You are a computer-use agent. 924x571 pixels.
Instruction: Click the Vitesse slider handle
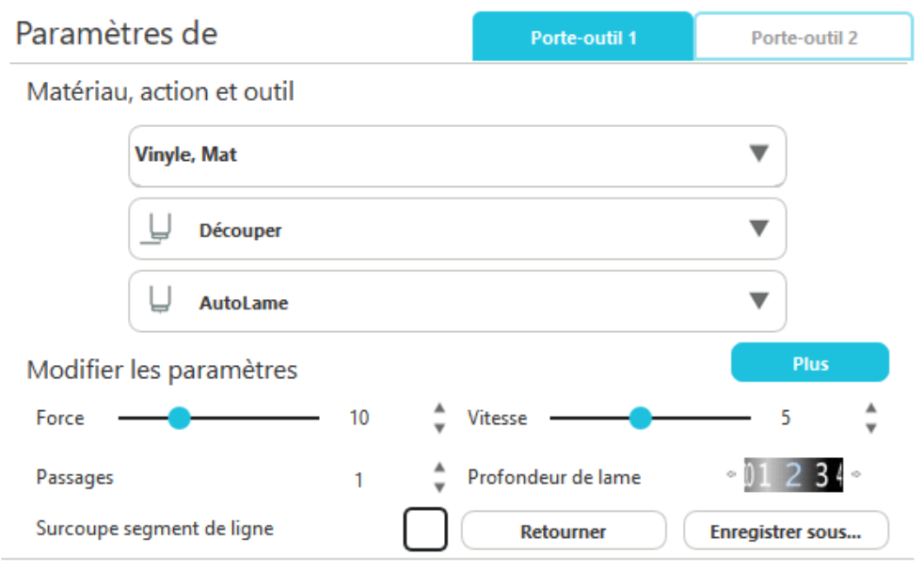pos(640,418)
